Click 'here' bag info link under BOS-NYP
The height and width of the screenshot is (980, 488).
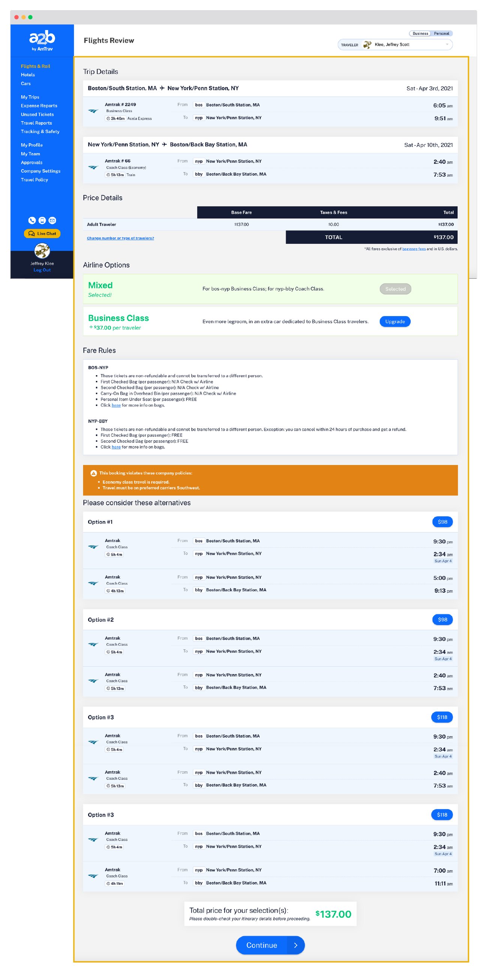116,405
